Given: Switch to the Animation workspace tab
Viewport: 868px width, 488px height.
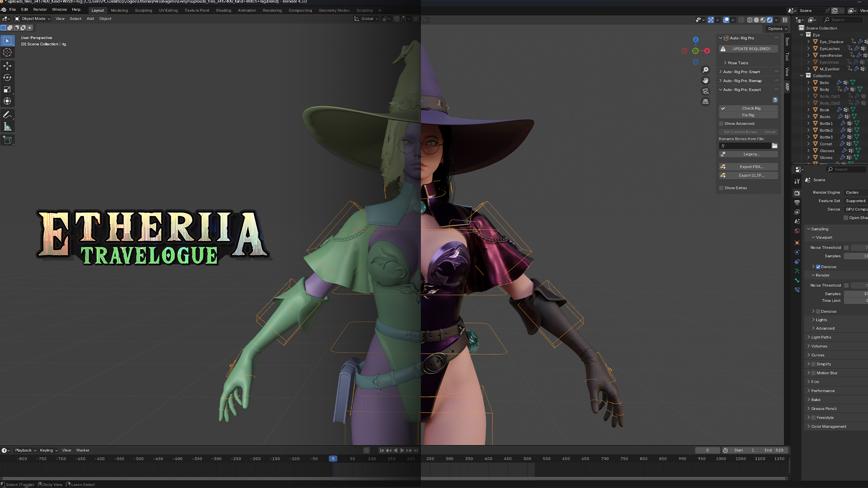Looking at the screenshot, I should coord(247,10).
